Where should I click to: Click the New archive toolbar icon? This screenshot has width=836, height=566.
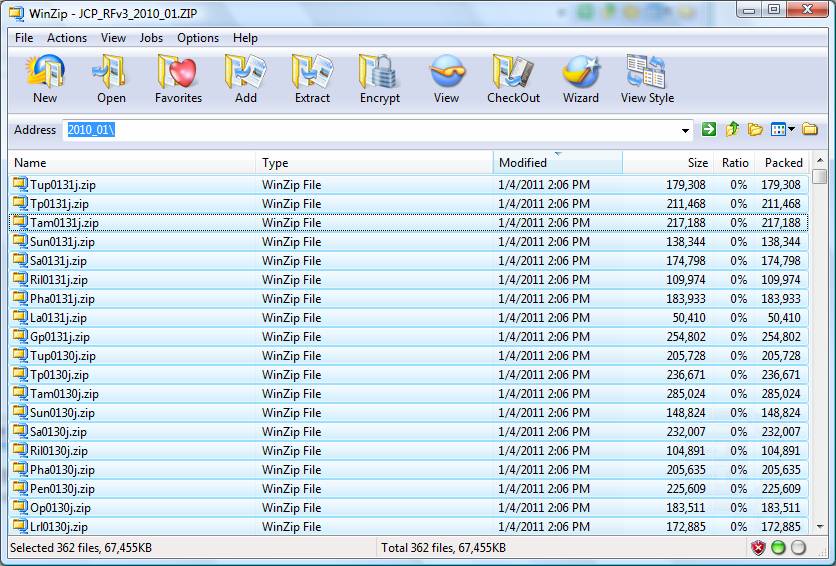(45, 72)
